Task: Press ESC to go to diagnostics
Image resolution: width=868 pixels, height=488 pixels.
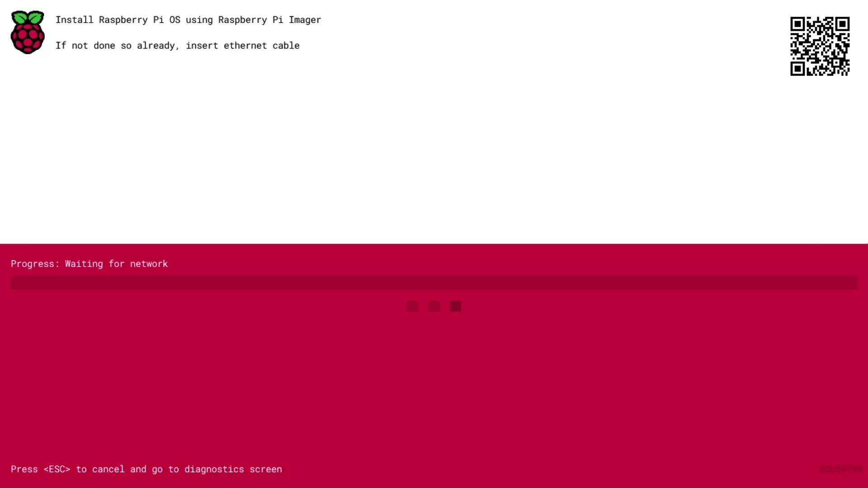Action: [146, 469]
